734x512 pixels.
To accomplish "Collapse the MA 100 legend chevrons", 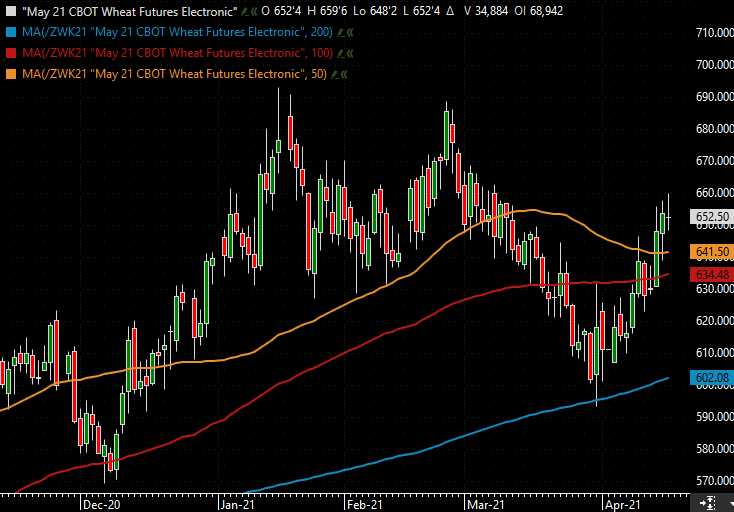I will [350, 53].
